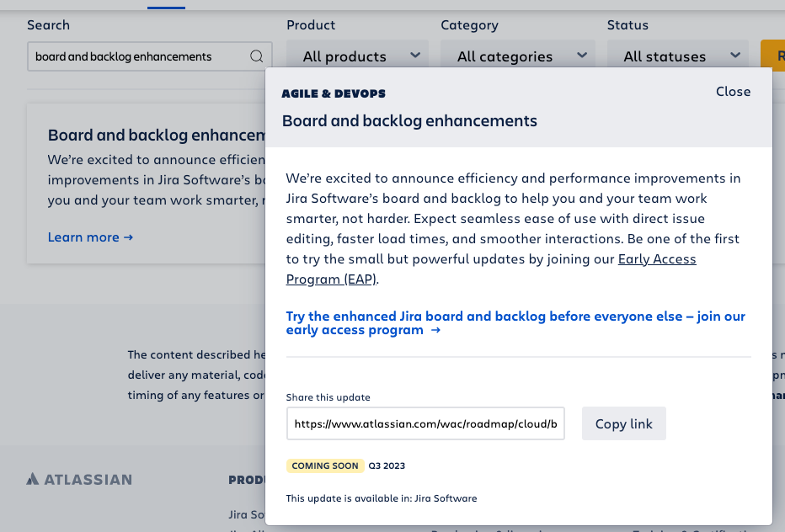Click the search box with query text
Viewport: 785px width, 532px height.
pos(150,56)
